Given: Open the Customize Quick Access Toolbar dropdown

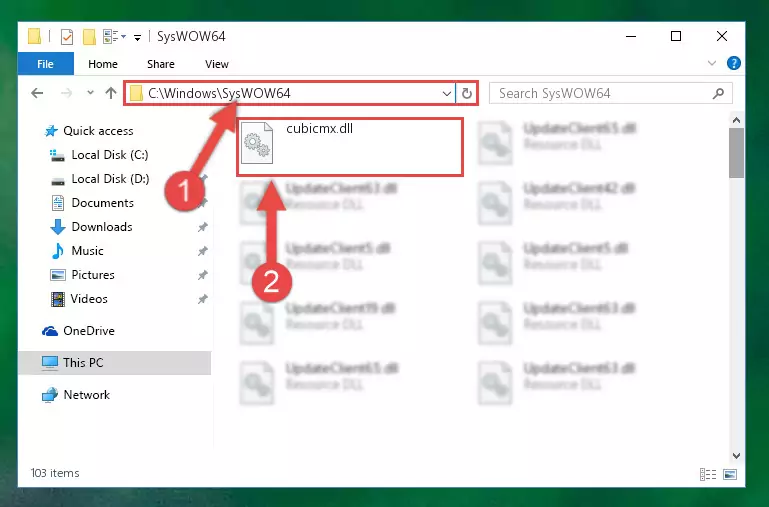Looking at the screenshot, I should [137, 37].
